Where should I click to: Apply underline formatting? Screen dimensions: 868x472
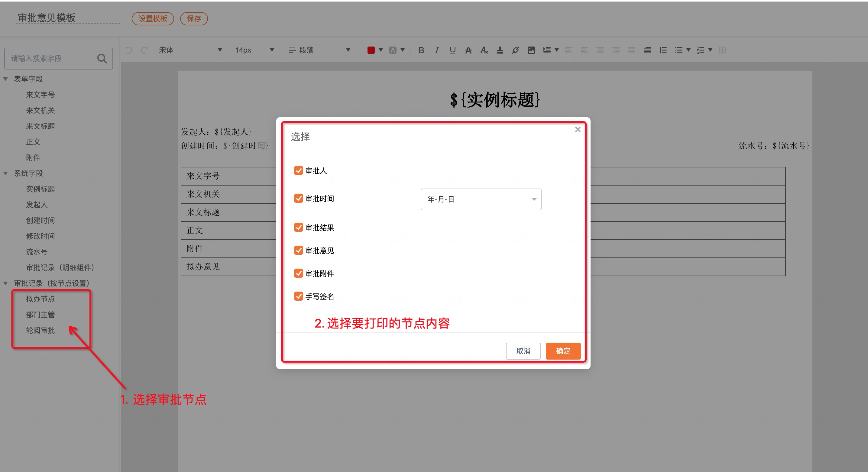[x=452, y=50]
